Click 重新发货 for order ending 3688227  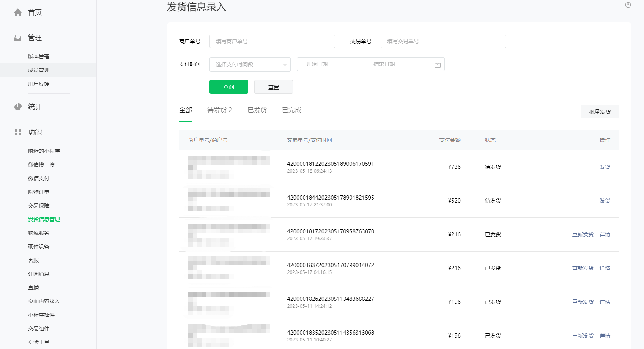[x=583, y=302]
